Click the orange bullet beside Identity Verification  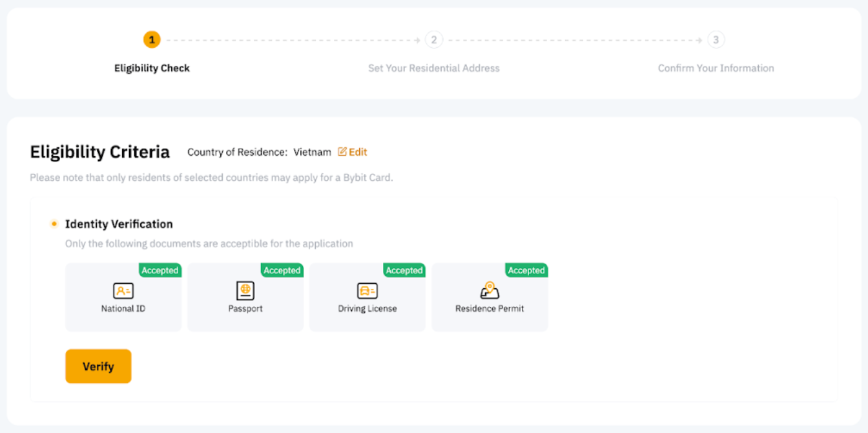pyautogui.click(x=54, y=224)
